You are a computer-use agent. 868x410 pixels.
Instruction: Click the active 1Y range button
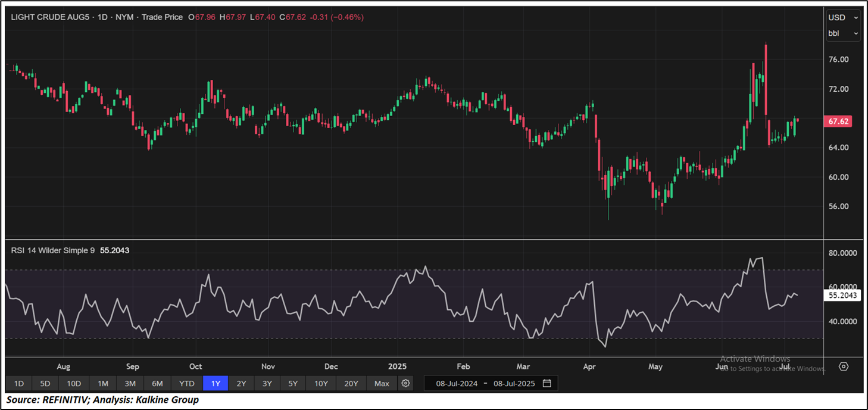216,383
